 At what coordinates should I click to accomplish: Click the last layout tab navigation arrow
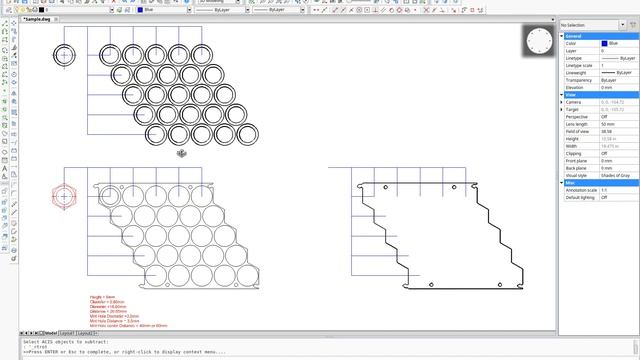tap(37, 333)
